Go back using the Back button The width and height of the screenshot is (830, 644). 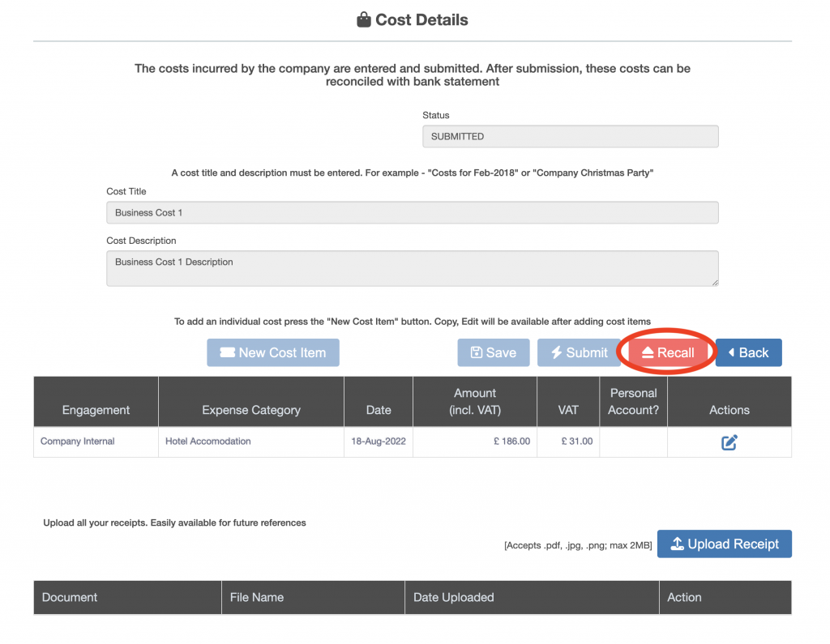(x=747, y=352)
